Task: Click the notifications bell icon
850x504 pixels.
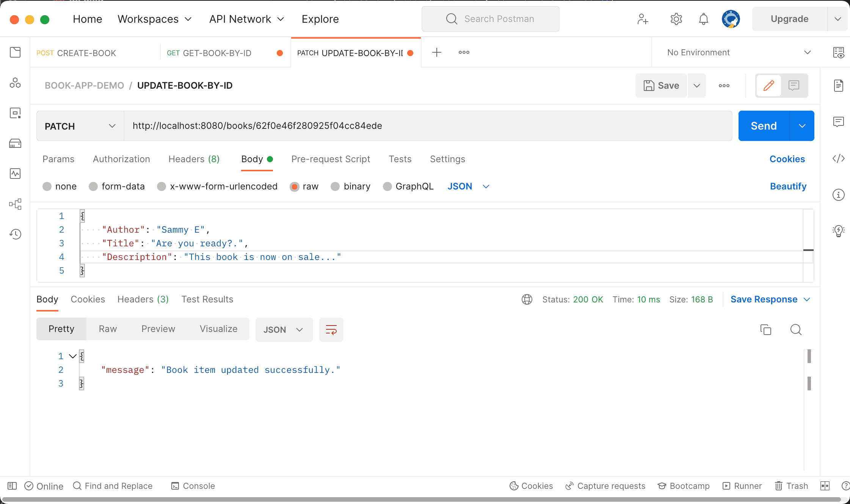Action: point(703,19)
